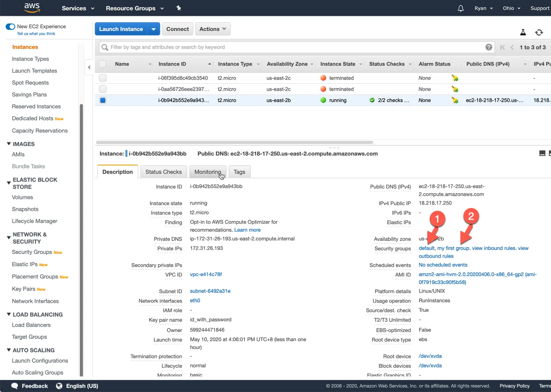551x392 pixels.
Task: Toggle the select-all instances checkbox
Action: tap(103, 64)
